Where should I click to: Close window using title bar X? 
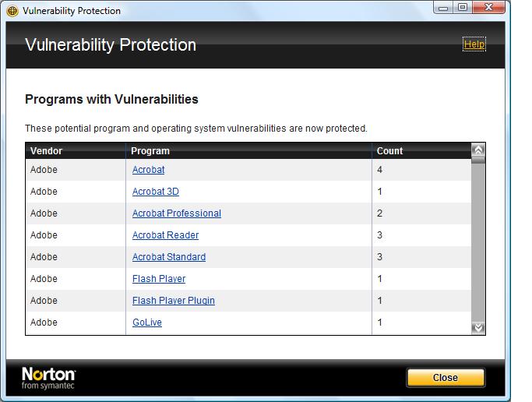click(488, 8)
